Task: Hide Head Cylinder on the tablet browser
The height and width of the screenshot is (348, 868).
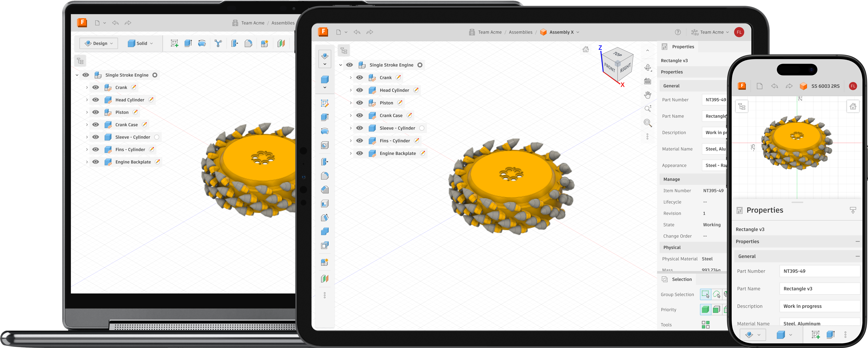Action: pos(359,90)
